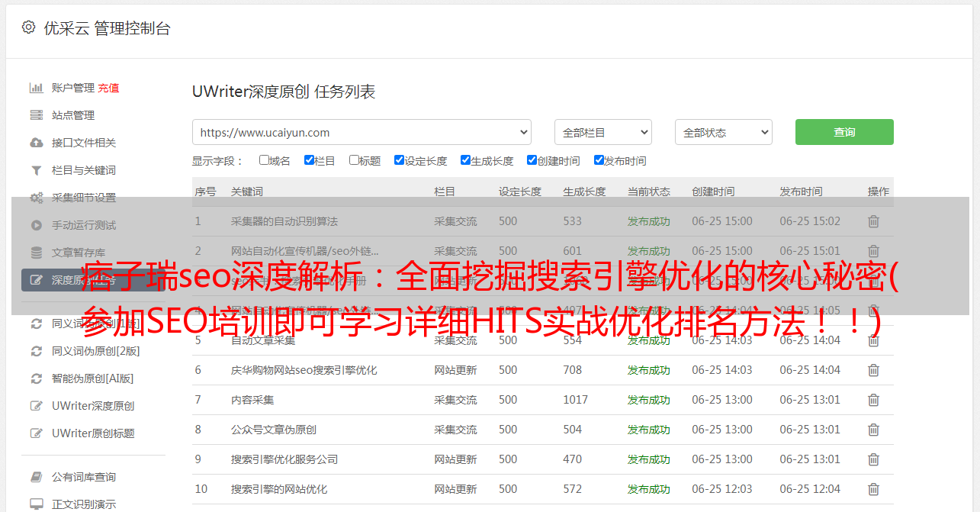Click the 优采云 管理控制台 header title
Viewport: 980px width, 512px height.
tap(107, 28)
